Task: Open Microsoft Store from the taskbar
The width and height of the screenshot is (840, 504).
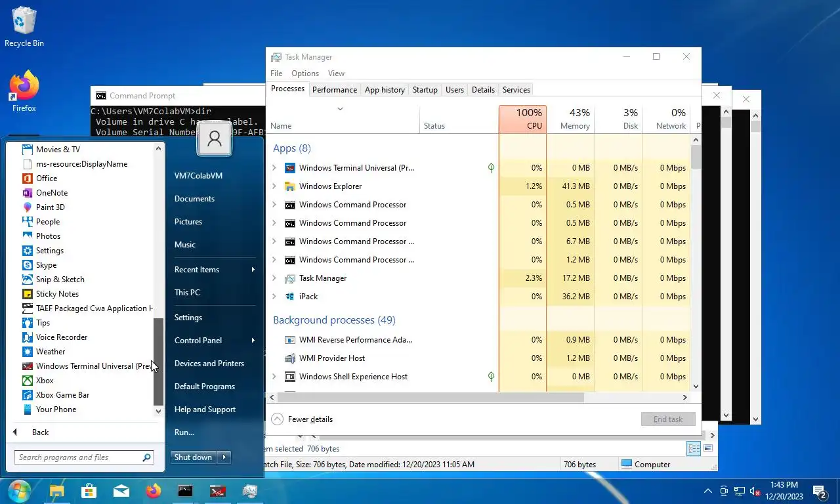Action: click(89, 491)
